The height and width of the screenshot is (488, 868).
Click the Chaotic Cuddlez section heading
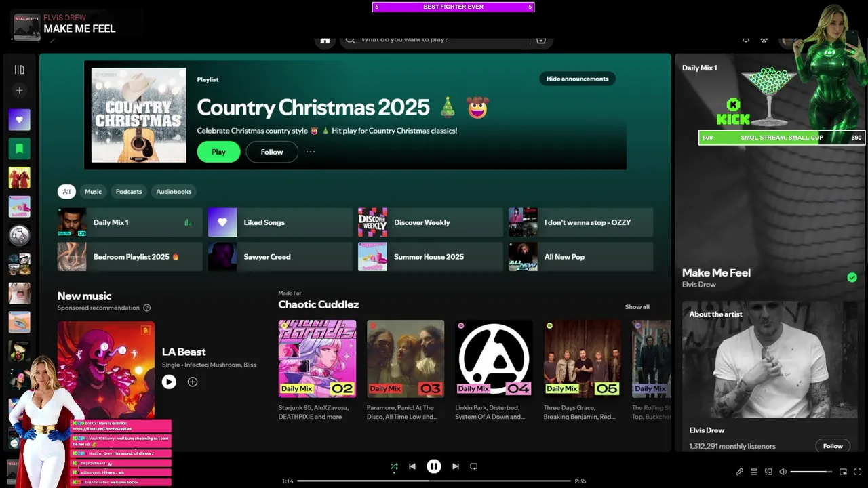(319, 304)
